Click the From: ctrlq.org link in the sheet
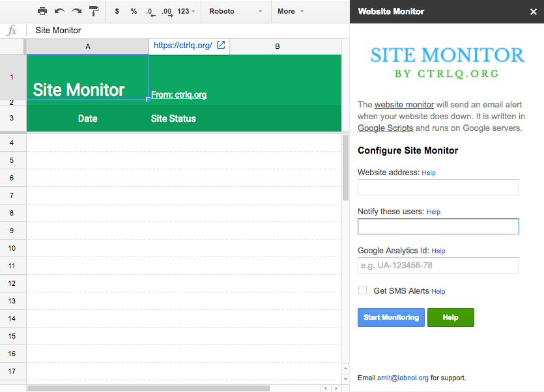544x392 pixels. coord(179,94)
